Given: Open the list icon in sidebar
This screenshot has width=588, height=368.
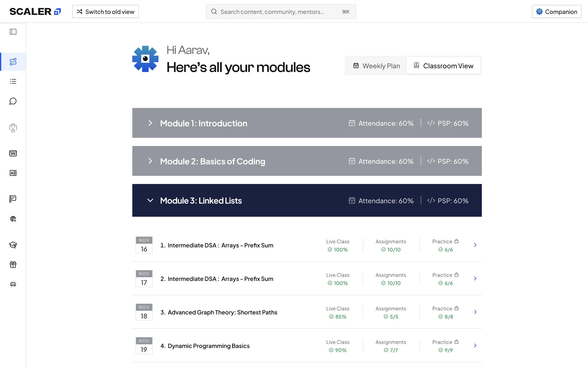Looking at the screenshot, I should (x=13, y=81).
